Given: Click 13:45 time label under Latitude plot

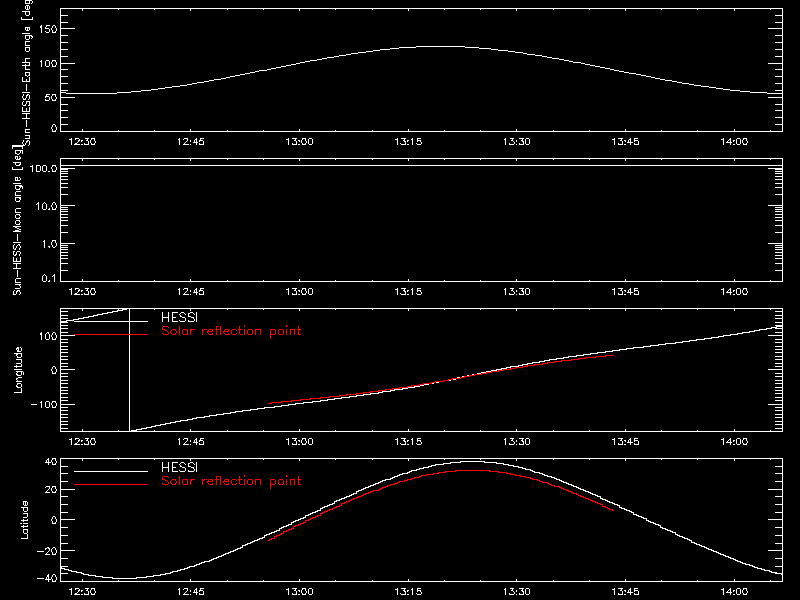Looking at the screenshot, I should point(626,592).
